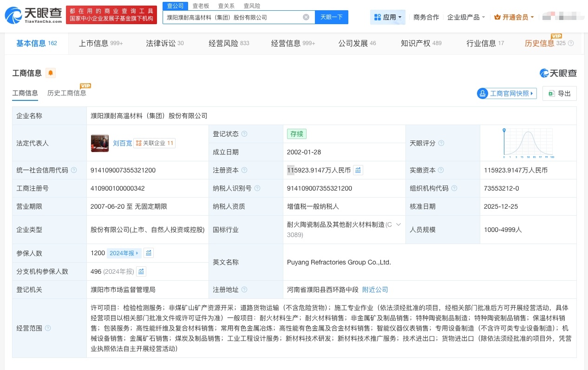
Task: Click the bell icon beside 工商信息 heading
Action: [50, 73]
